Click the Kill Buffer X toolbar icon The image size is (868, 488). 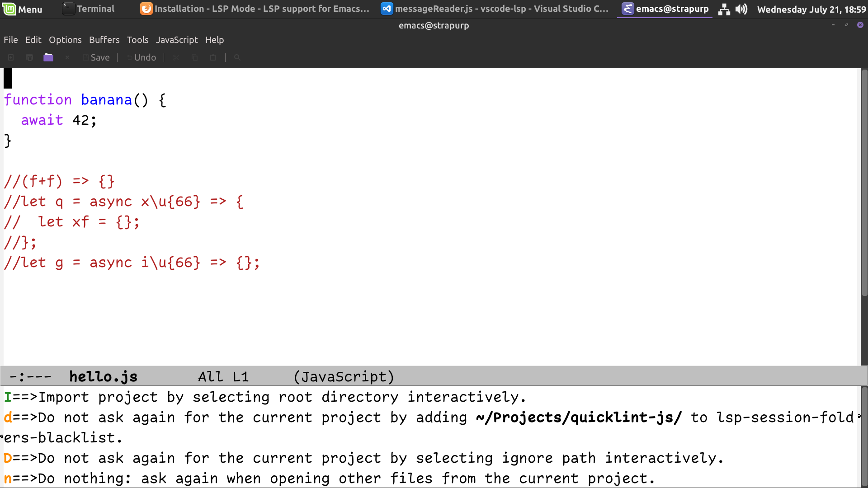(67, 57)
